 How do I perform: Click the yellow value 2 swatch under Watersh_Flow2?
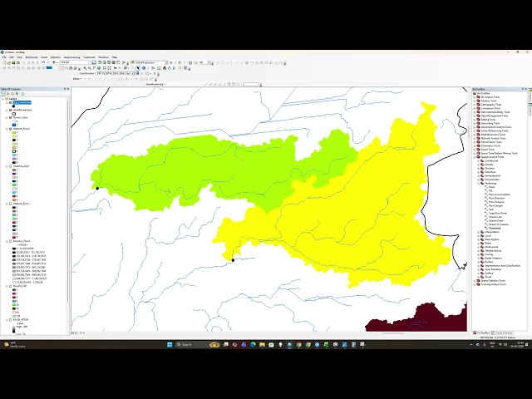click(14, 136)
